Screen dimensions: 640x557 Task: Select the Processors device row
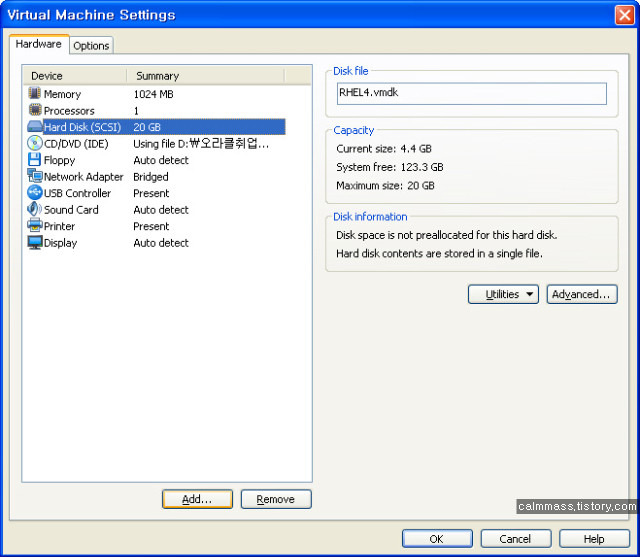pos(156,111)
